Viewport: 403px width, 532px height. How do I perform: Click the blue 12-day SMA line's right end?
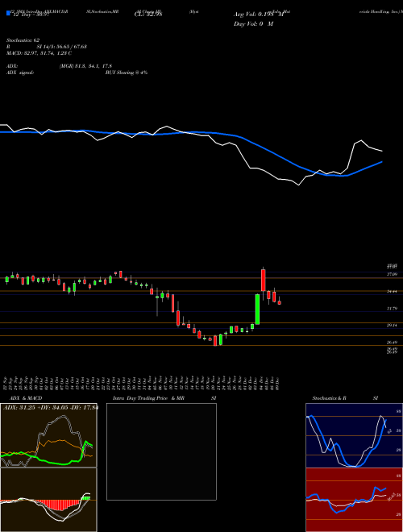(x=382, y=162)
